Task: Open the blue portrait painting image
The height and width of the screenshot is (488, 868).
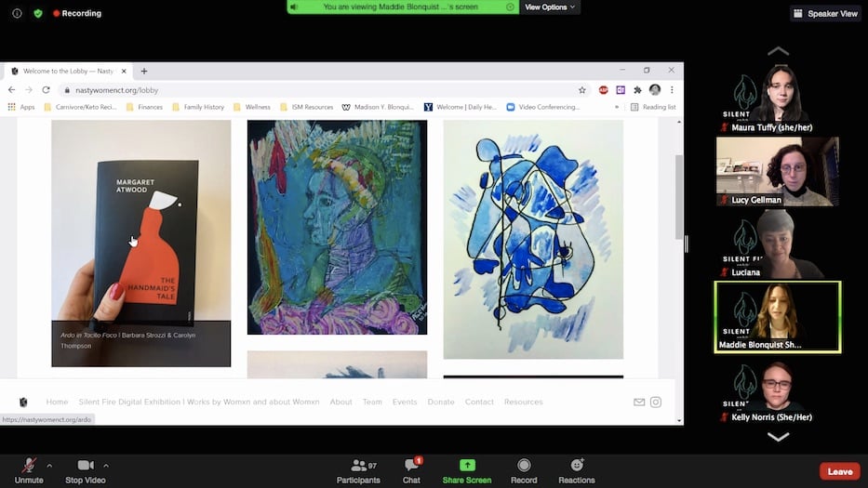Action: [337, 228]
